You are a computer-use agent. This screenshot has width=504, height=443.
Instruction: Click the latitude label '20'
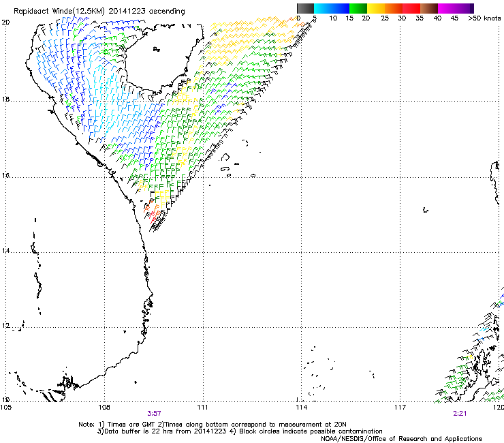(5, 22)
